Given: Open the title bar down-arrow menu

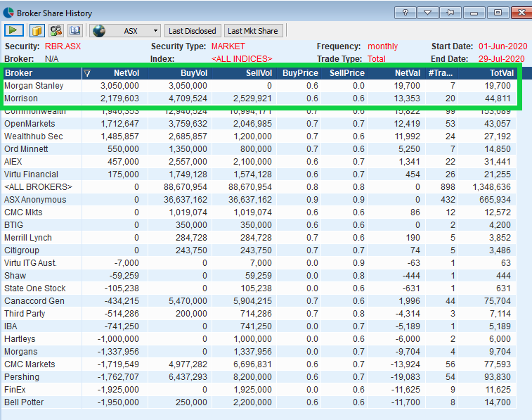Looking at the screenshot, I should (427, 13).
